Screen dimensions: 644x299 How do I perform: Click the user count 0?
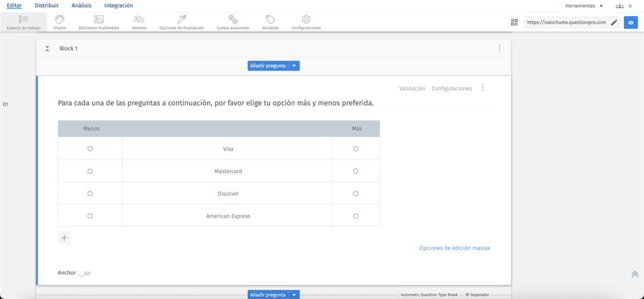pyautogui.click(x=630, y=6)
